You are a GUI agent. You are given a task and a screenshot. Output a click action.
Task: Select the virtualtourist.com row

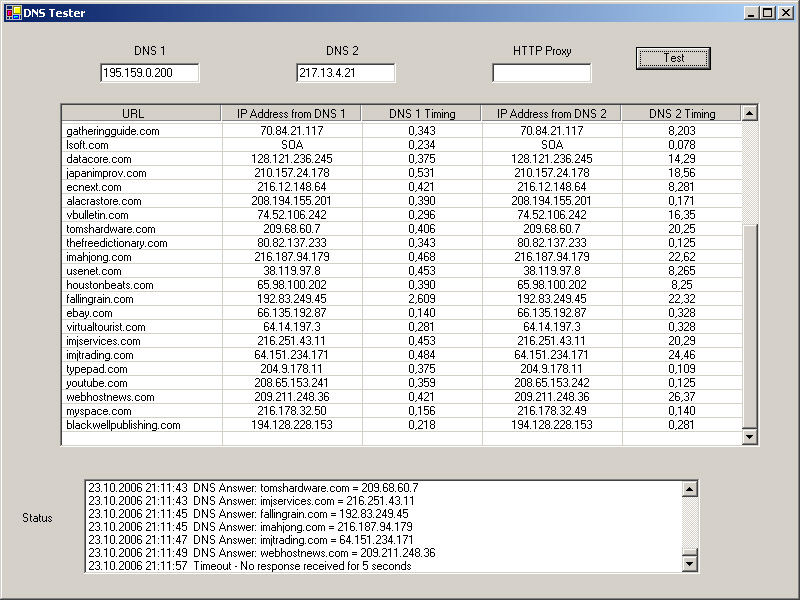pos(402,327)
